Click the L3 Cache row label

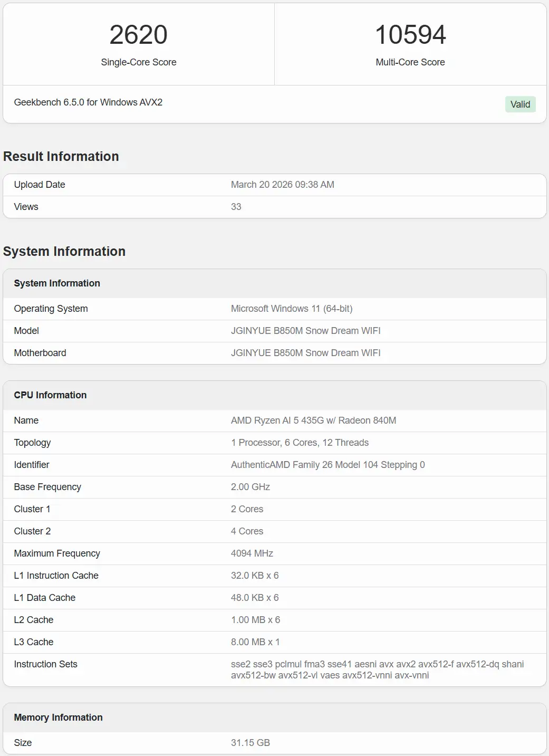[x=34, y=642]
